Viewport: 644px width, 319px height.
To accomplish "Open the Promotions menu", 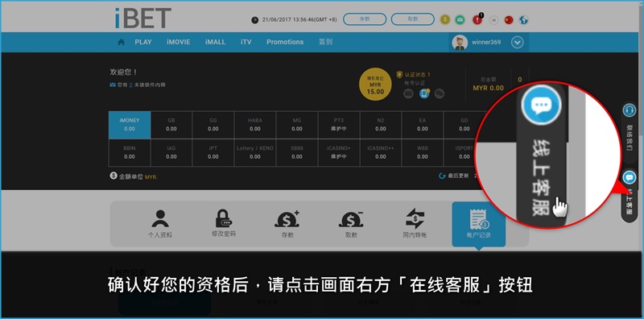I will [x=285, y=42].
